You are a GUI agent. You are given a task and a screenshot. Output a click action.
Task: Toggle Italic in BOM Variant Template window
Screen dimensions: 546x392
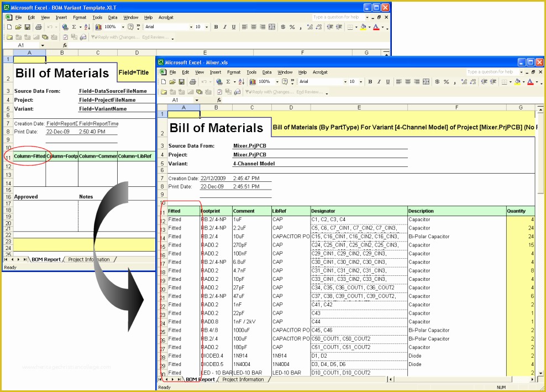[x=224, y=27]
